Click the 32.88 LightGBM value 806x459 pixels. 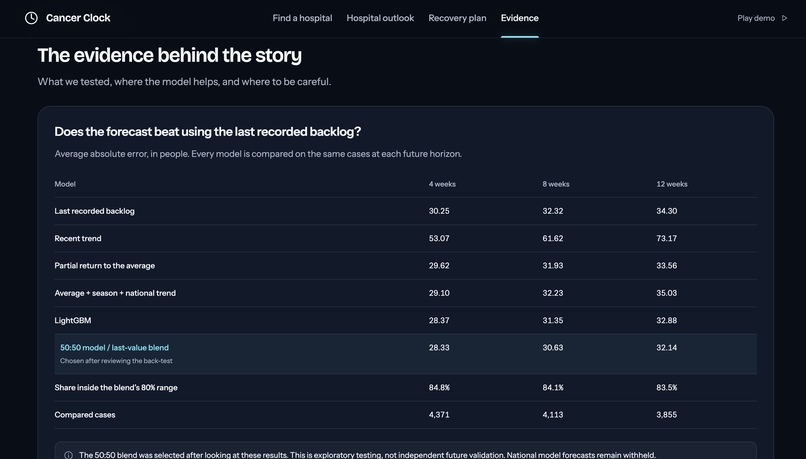667,320
